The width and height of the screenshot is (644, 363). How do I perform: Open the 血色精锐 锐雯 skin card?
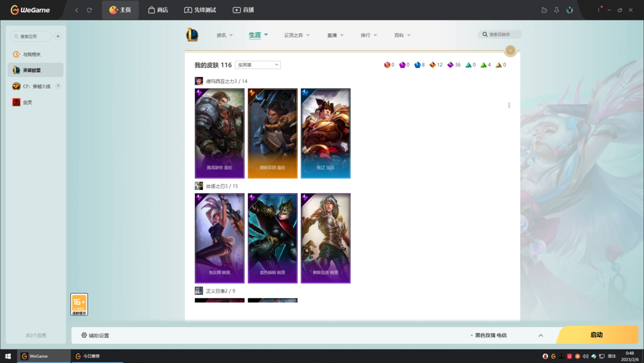pyautogui.click(x=273, y=238)
